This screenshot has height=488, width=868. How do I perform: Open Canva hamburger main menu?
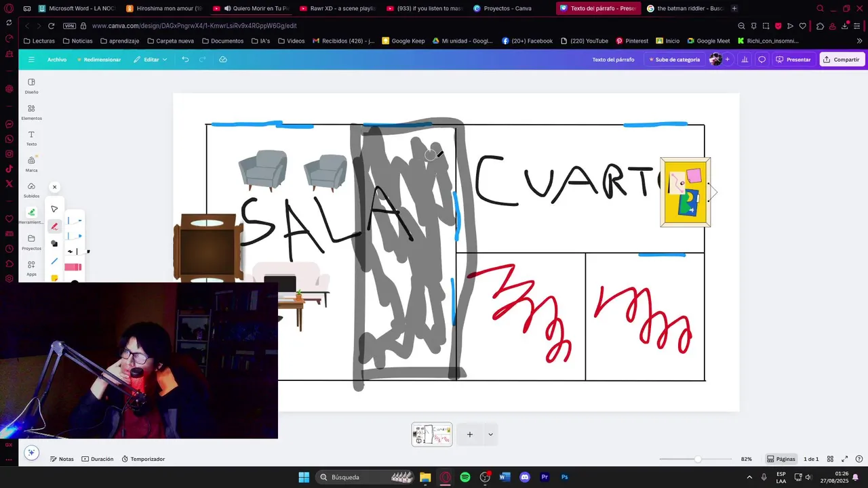[31, 60]
